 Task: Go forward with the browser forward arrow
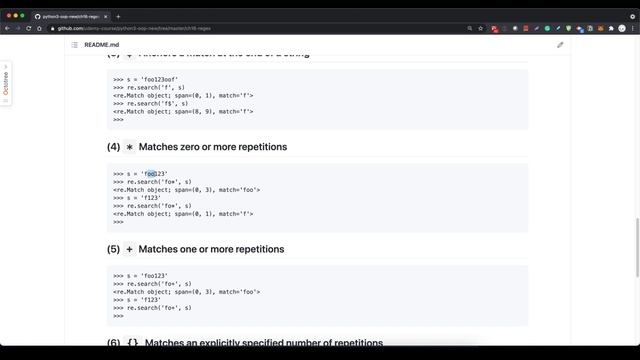(x=18, y=29)
